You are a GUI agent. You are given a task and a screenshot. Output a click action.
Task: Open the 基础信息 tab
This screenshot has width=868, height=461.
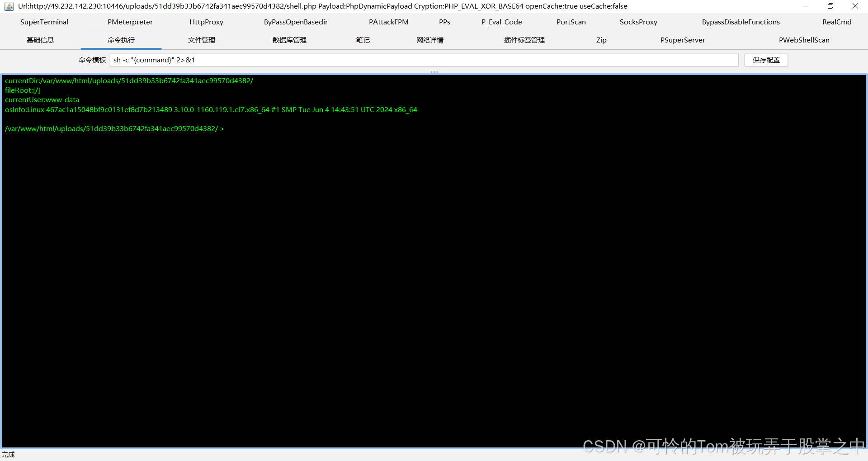[40, 40]
